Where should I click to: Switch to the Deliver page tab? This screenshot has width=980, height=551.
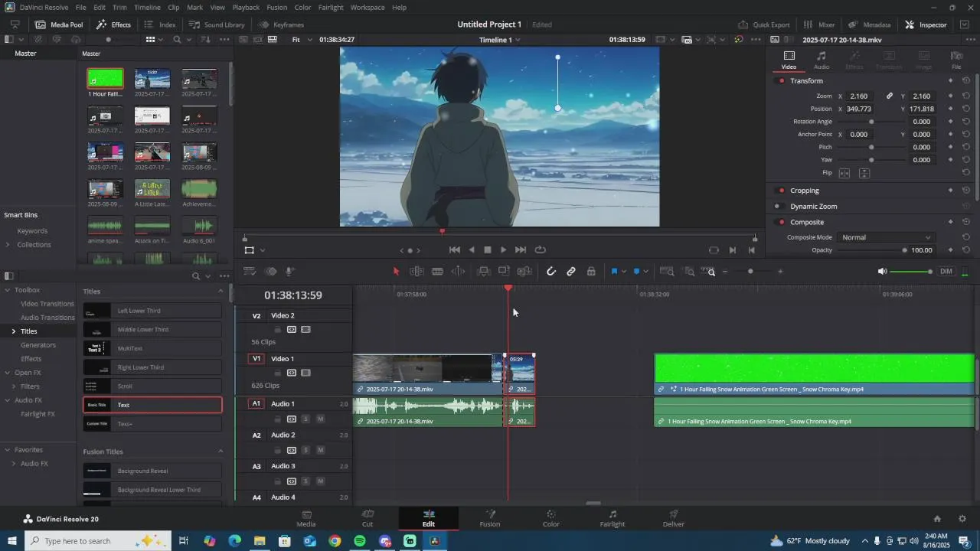click(x=674, y=518)
